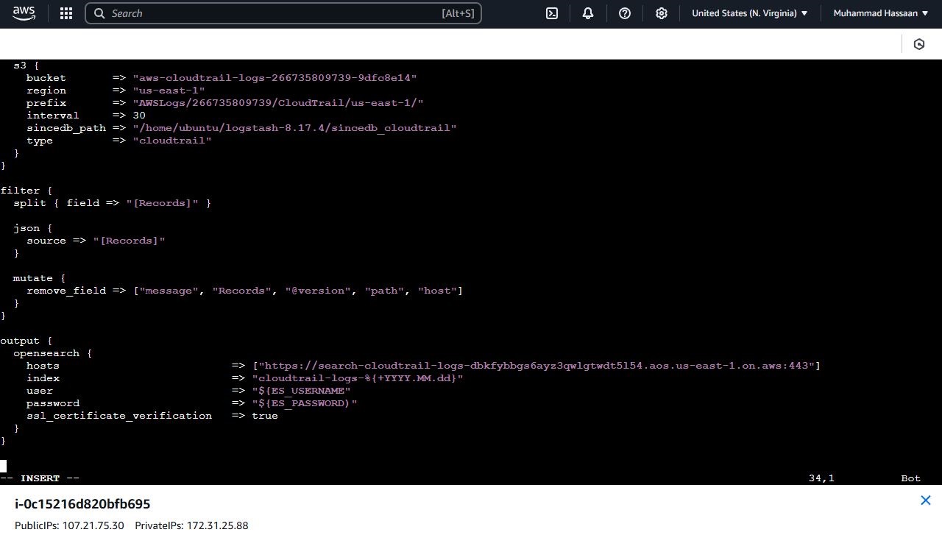This screenshot has height=560, width=942.
Task: Click the PrivateIPs 172.31.25.88 text
Action: click(x=191, y=525)
